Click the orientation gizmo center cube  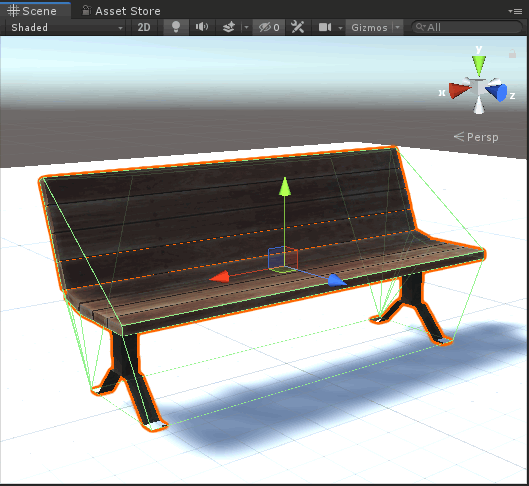(x=478, y=88)
